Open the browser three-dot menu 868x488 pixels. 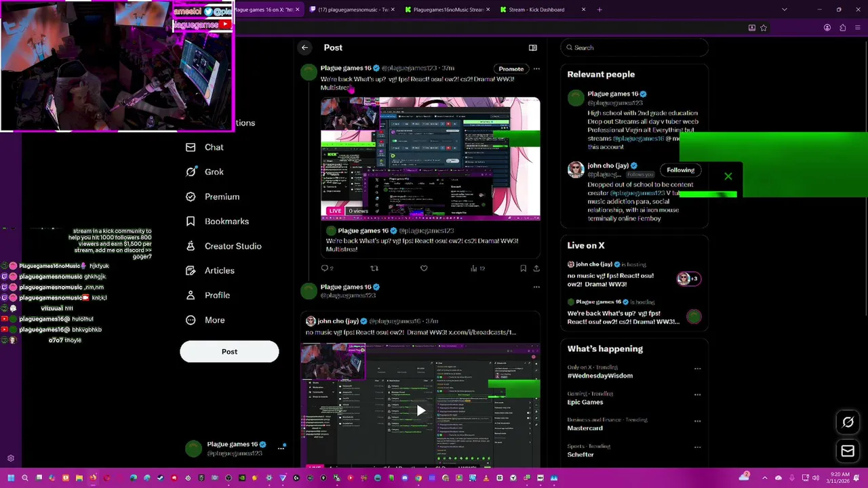pos(859,28)
